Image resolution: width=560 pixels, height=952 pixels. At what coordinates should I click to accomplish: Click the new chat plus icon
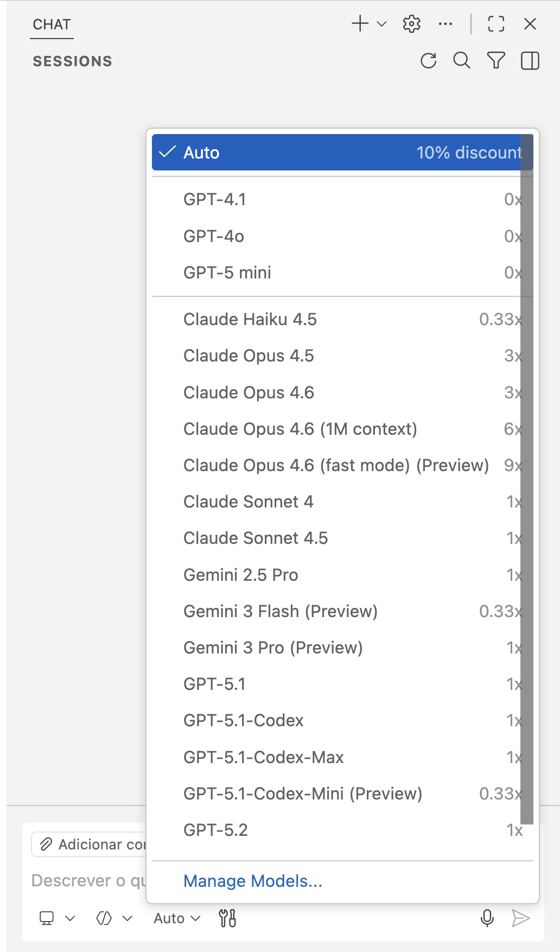point(360,24)
